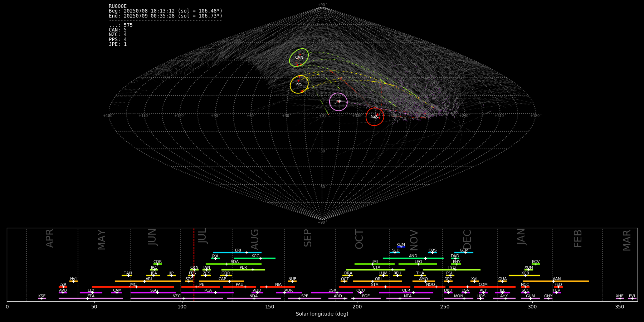
Task: Click the PAU shower bar label
Action: point(240,284)
